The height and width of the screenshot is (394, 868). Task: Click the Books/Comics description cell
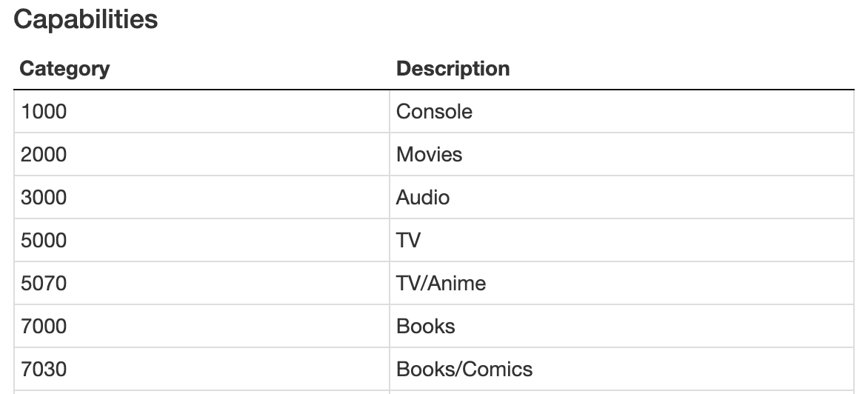click(621, 369)
